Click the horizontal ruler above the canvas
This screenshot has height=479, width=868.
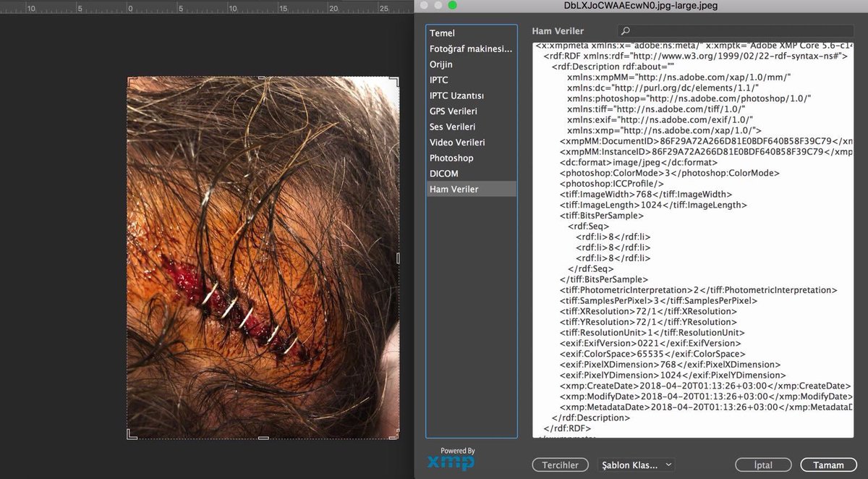point(206,8)
